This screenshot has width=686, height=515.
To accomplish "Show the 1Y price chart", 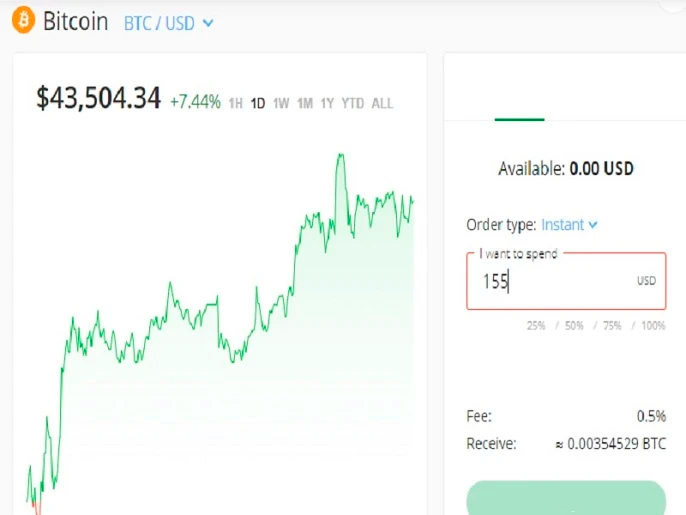I will click(x=327, y=103).
